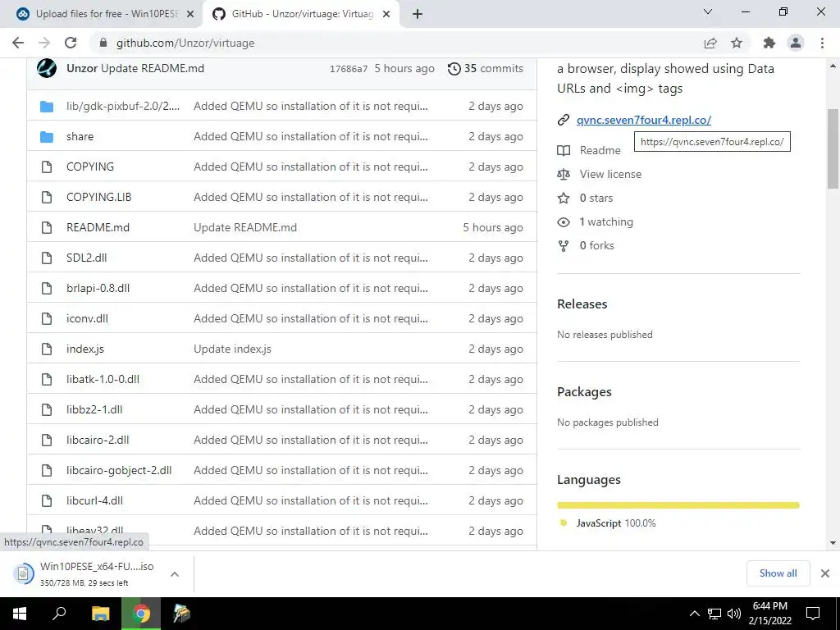Viewport: 840px width, 630px height.
Task: Click the lib/gdk-pixbuf folder icon
Action: [x=47, y=106]
